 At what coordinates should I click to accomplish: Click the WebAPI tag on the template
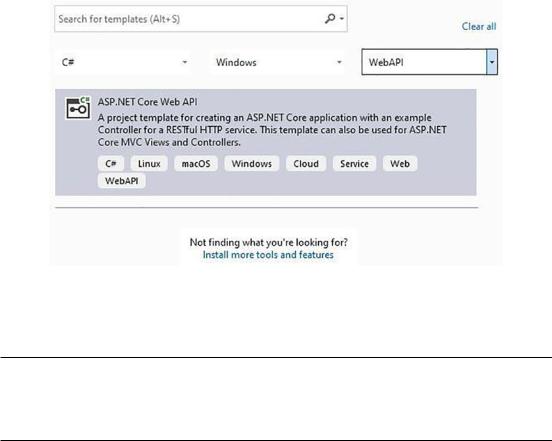[x=121, y=181]
